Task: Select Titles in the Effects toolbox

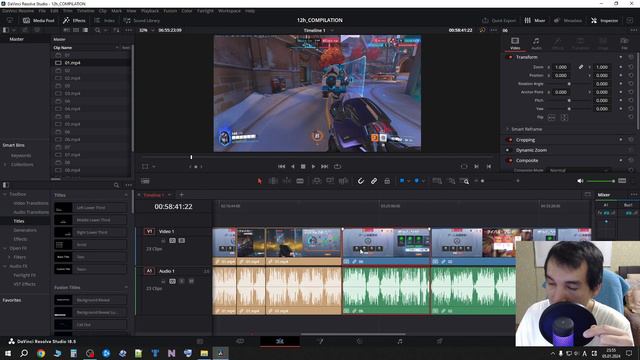Action: (x=19, y=221)
